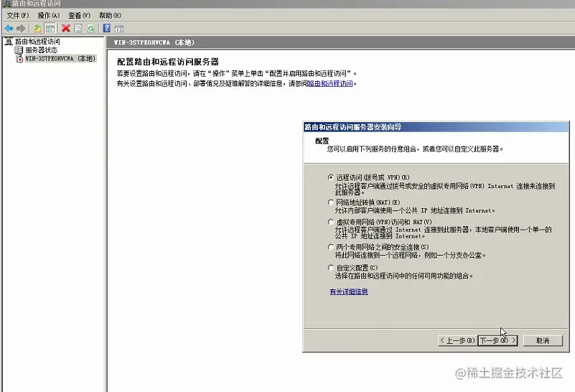Image resolution: width=575 pixels, height=392 pixels.
Task: Select 服务器状态 tree item
Action: (x=42, y=50)
